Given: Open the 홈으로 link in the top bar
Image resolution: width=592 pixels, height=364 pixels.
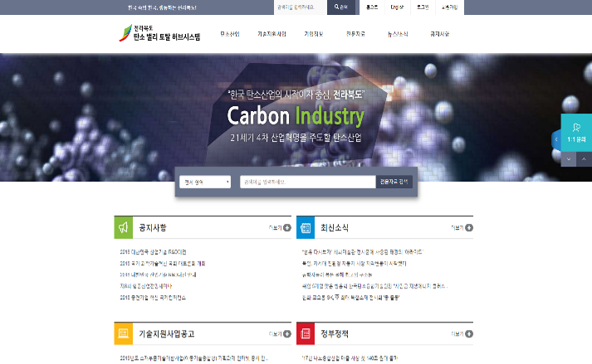Looking at the screenshot, I should point(372,7).
